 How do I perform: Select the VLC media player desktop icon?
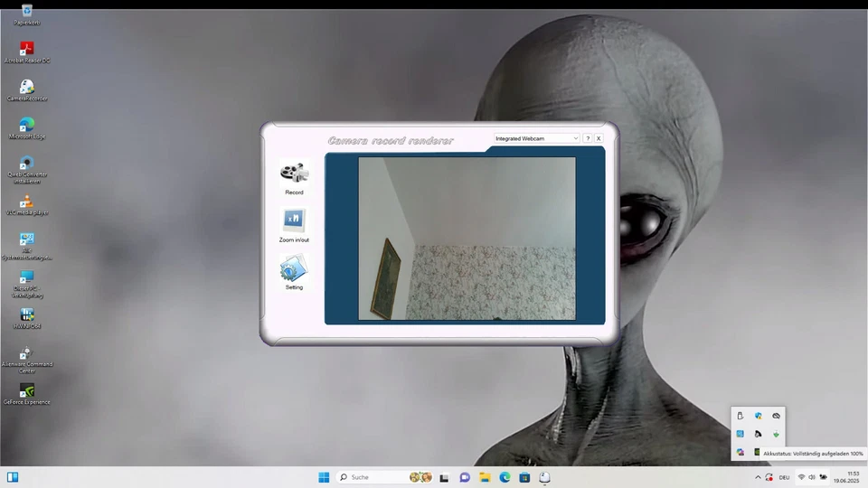[x=27, y=202]
